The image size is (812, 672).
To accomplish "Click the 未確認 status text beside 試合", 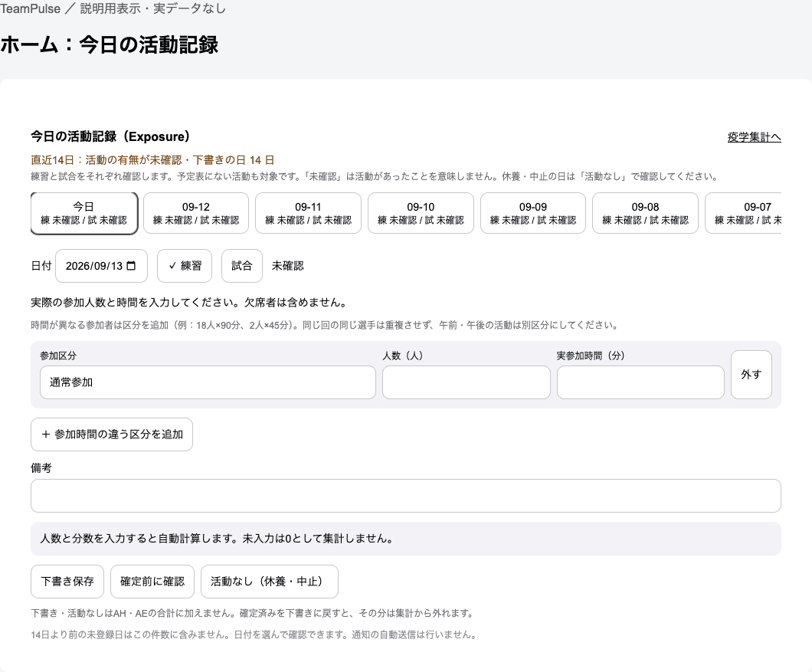I will (x=288, y=266).
